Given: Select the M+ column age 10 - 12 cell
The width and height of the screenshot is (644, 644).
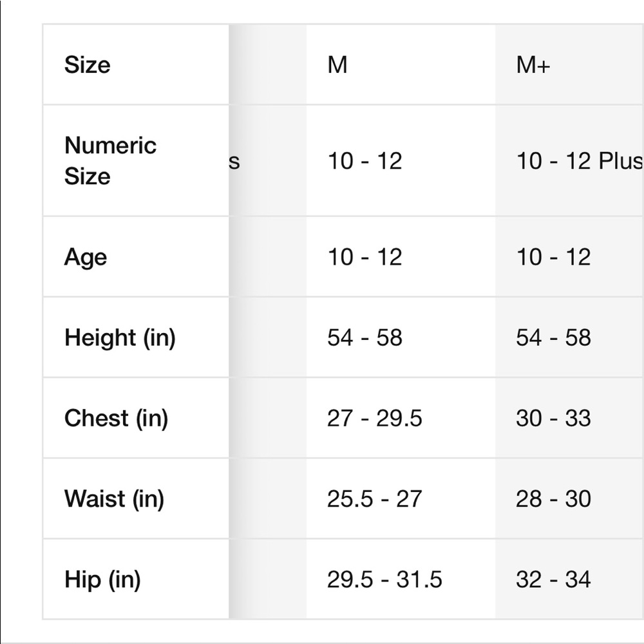Looking at the screenshot, I should click(570, 257).
